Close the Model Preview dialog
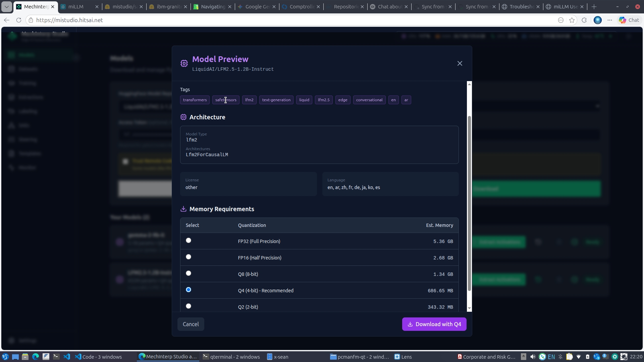 pyautogui.click(x=460, y=63)
